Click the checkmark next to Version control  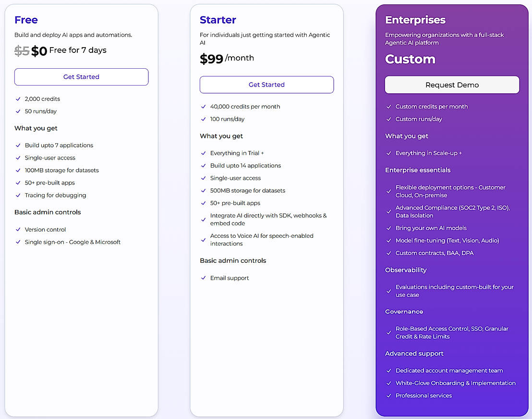click(x=18, y=230)
